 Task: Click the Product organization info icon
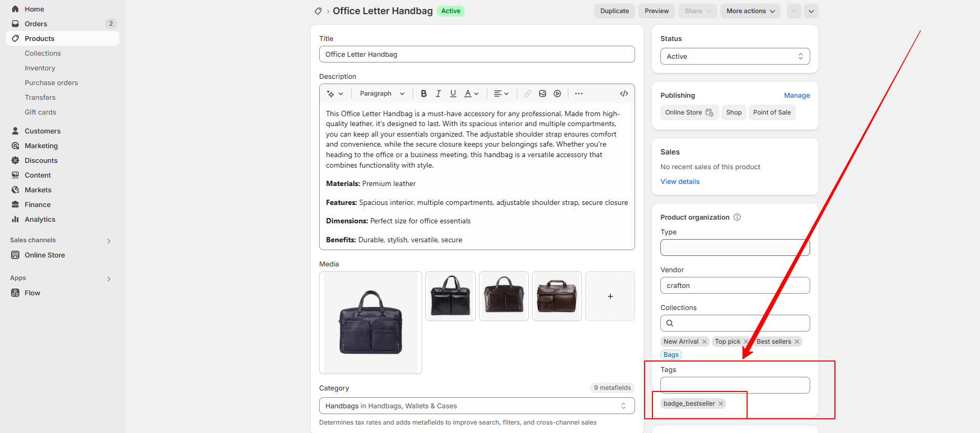click(x=737, y=217)
